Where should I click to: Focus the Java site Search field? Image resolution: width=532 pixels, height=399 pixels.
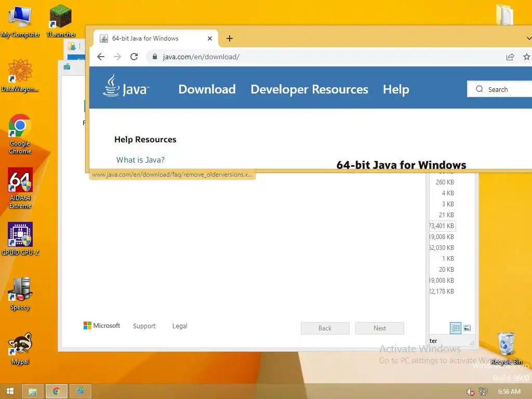(x=500, y=89)
